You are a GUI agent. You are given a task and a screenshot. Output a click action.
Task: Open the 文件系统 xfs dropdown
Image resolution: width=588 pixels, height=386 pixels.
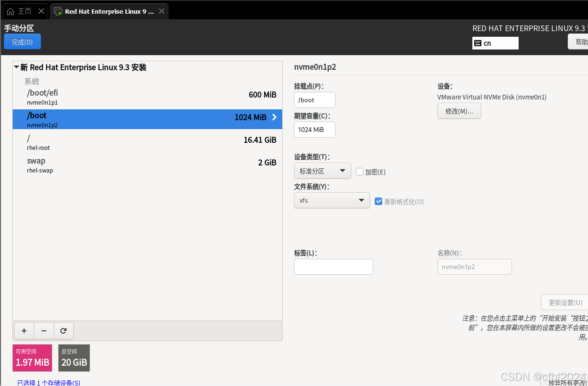point(332,200)
